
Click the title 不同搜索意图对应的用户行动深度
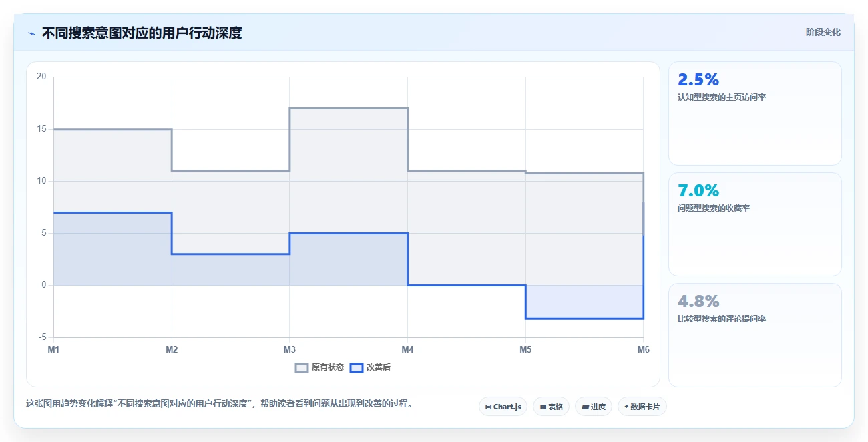[x=142, y=33]
